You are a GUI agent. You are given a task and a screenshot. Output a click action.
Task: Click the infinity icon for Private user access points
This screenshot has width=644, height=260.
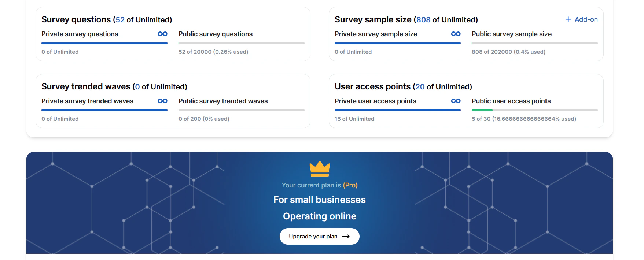[x=456, y=101]
